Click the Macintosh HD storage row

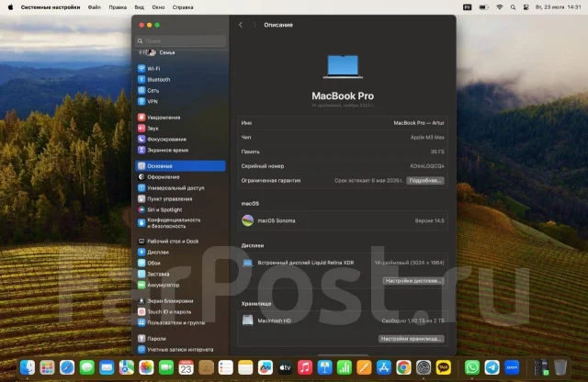click(343, 320)
